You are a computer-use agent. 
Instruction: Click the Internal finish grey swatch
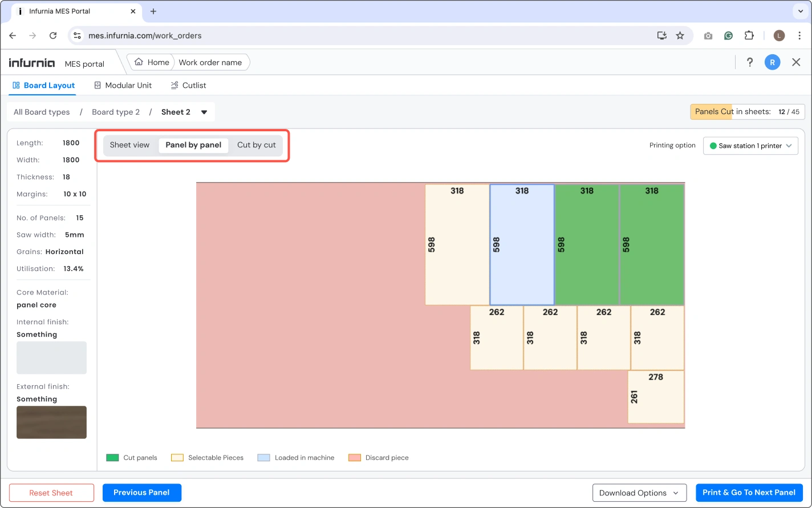(x=51, y=358)
